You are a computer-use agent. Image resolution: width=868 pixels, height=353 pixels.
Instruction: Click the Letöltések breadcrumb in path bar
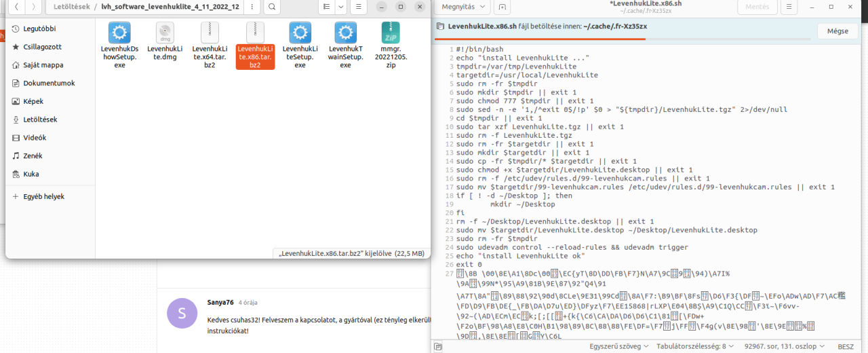(x=72, y=7)
